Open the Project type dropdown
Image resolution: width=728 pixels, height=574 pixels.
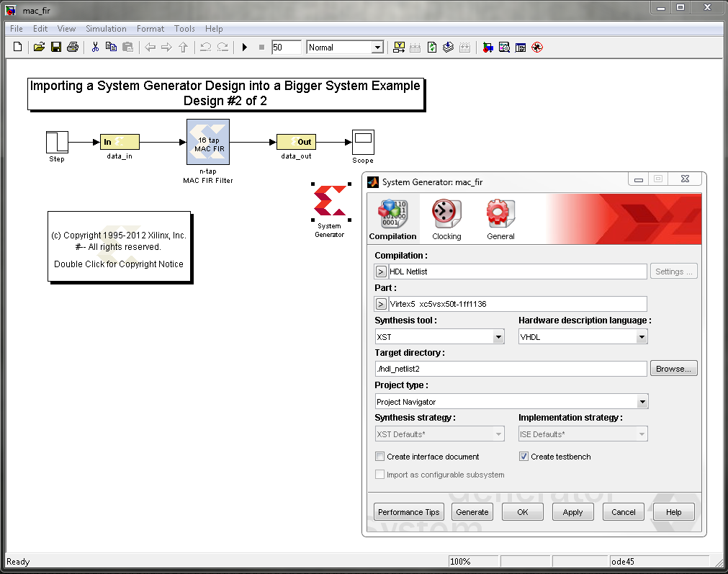tap(642, 402)
